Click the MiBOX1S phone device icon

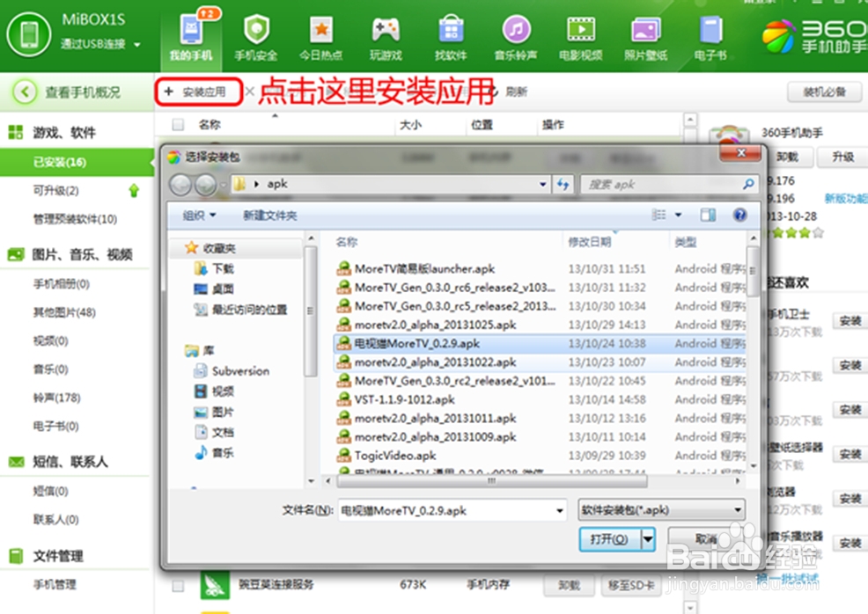coord(29,35)
